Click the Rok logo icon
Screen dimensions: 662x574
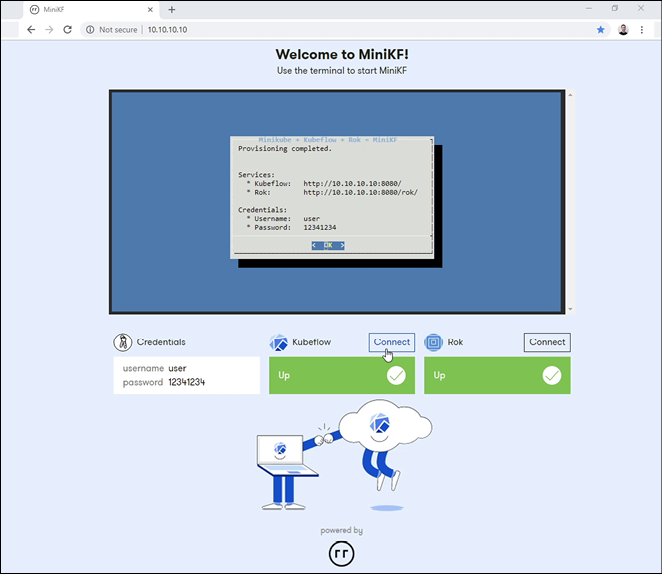point(433,342)
